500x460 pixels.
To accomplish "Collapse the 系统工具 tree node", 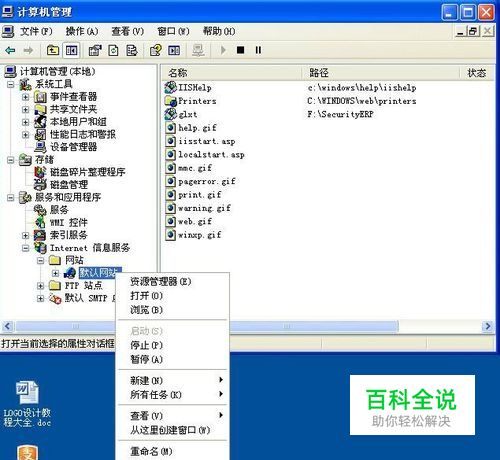I will 11,84.
